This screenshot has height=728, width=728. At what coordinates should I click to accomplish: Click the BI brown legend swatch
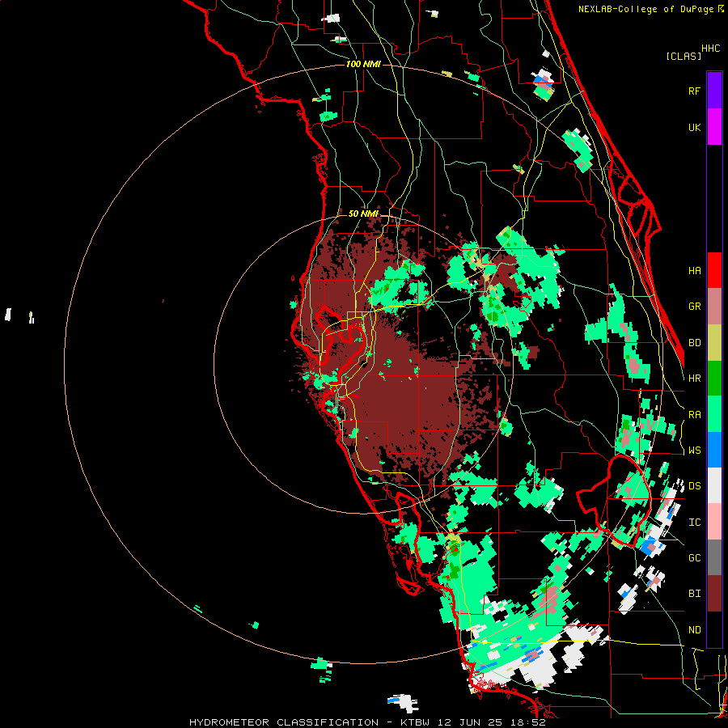[714, 594]
